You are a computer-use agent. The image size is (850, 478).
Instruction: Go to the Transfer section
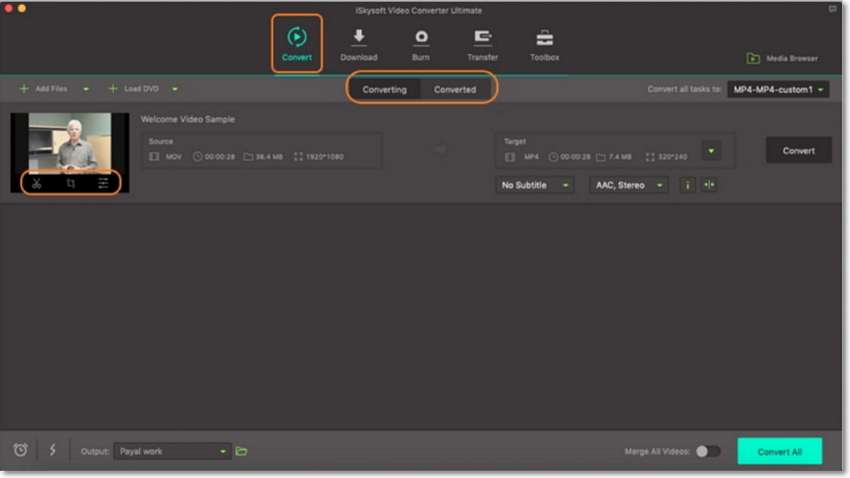pyautogui.click(x=482, y=44)
